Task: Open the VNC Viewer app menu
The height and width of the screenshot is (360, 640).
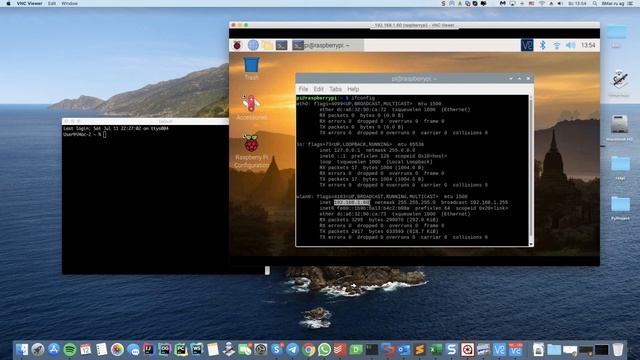Action: coord(29,3)
